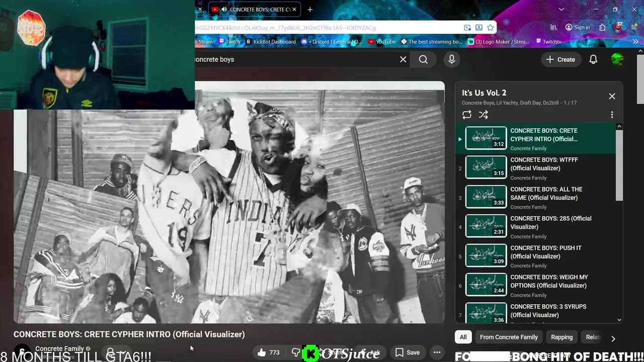Click the playlist title It's Us Vol. 2
Viewport: 644px width, 362px height.
pyautogui.click(x=484, y=93)
